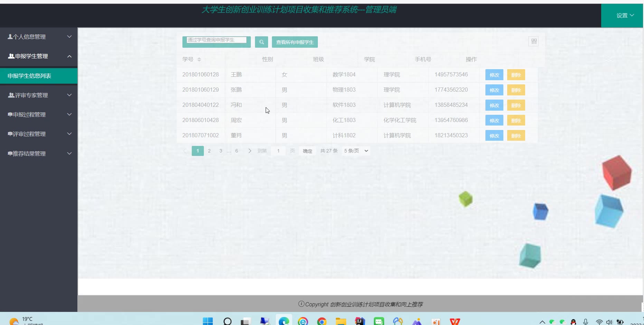Delete student 冯和 row
Screen dimensions: 644x325
click(x=516, y=105)
